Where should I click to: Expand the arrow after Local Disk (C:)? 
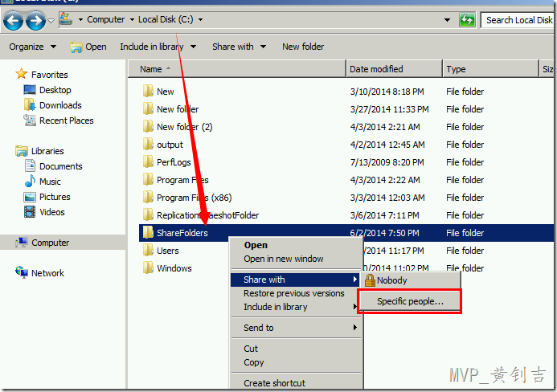200,19
